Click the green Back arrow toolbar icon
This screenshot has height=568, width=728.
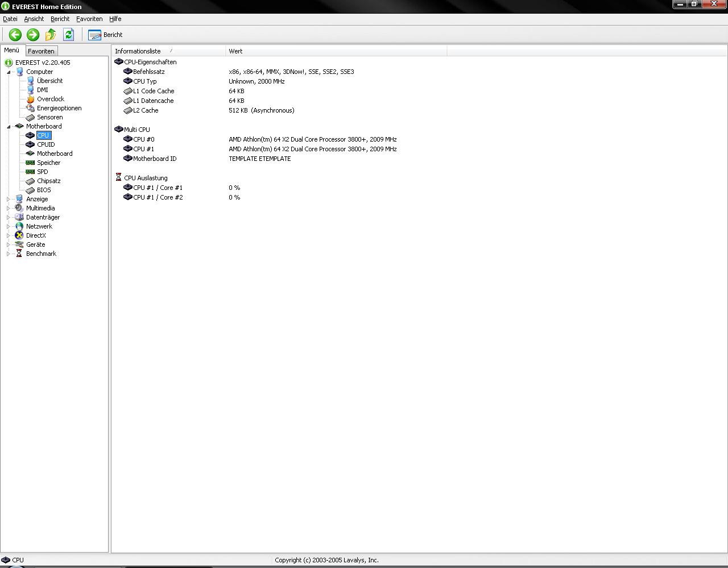(x=15, y=35)
